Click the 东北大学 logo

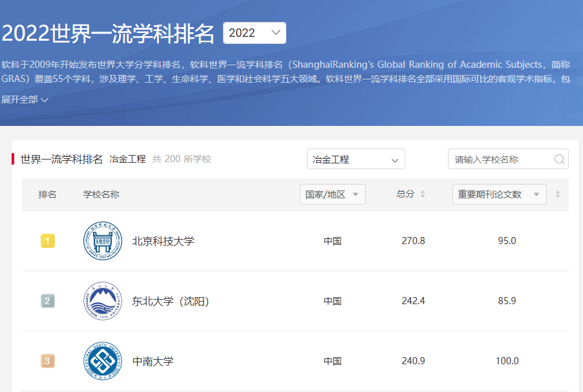103,301
